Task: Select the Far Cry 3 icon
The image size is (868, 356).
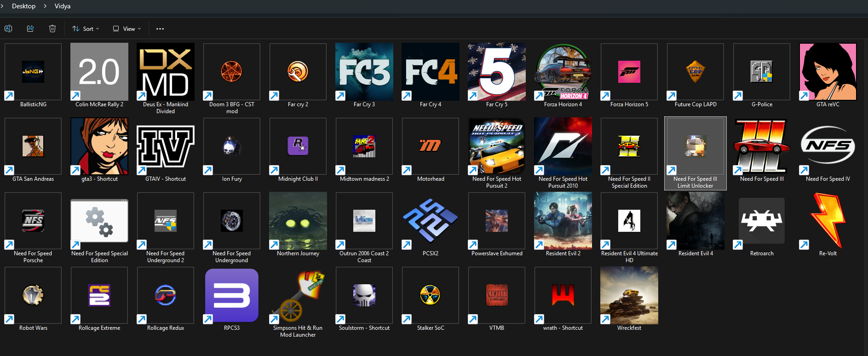Action: (x=364, y=72)
